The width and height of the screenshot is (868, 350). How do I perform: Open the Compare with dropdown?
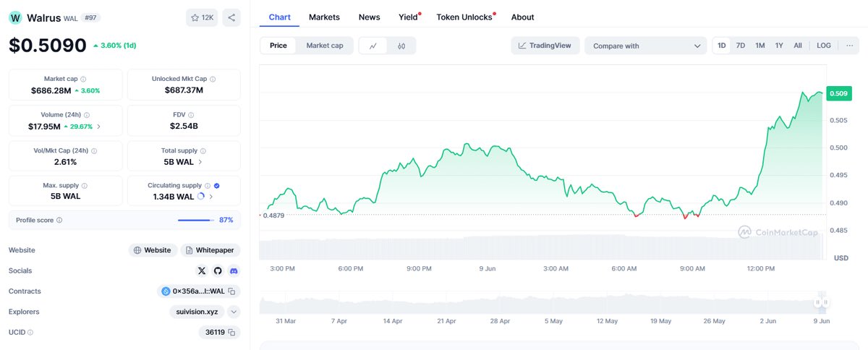(646, 46)
